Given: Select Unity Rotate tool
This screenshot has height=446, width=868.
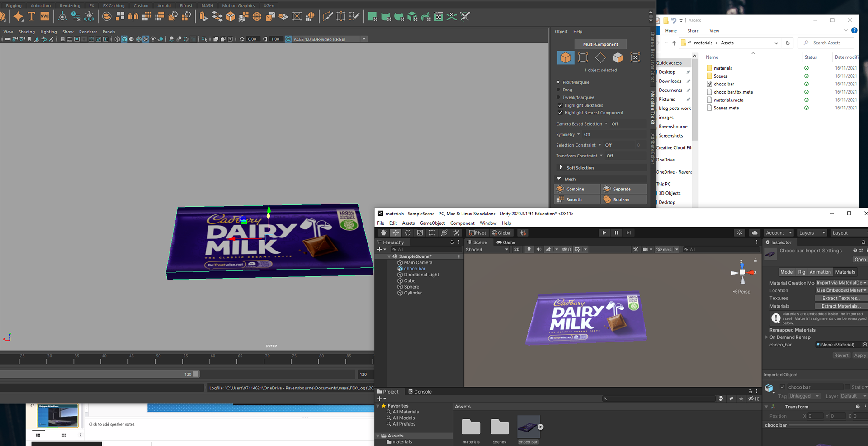Looking at the screenshot, I should pos(408,233).
